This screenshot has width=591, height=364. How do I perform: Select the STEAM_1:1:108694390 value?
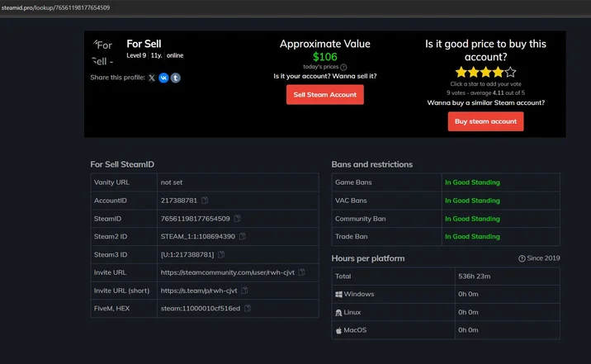[198, 236]
